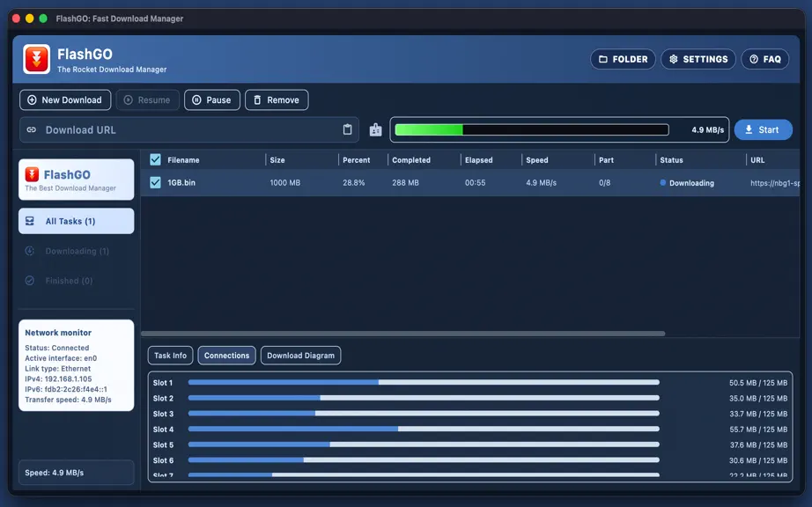Click the Completed column header
The height and width of the screenshot is (507, 812).
coord(411,160)
